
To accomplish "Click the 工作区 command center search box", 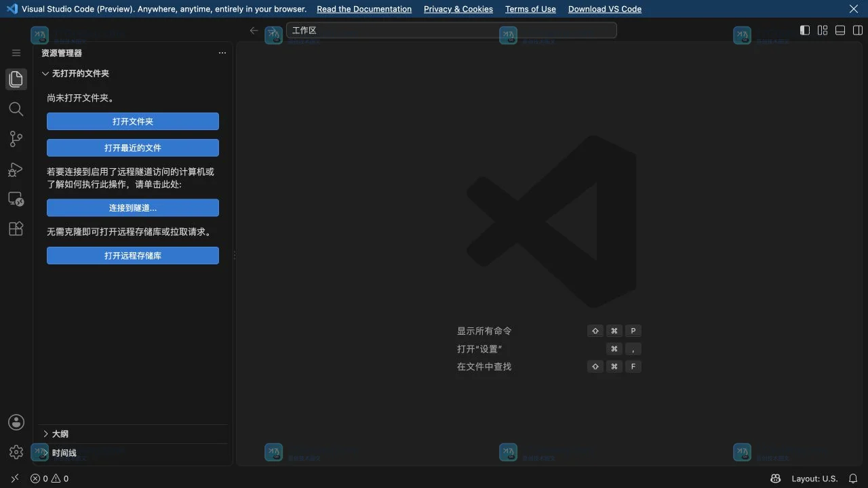I will point(452,30).
